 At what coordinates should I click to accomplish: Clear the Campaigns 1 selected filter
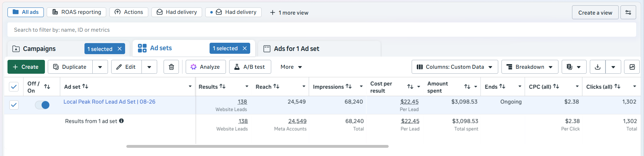pos(120,49)
